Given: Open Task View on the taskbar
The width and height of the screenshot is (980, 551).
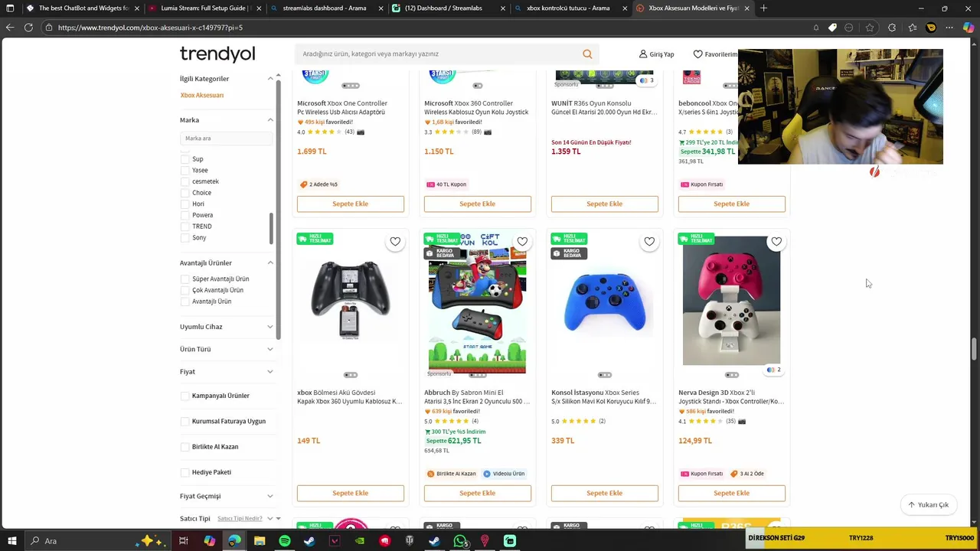Looking at the screenshot, I should coord(184,541).
